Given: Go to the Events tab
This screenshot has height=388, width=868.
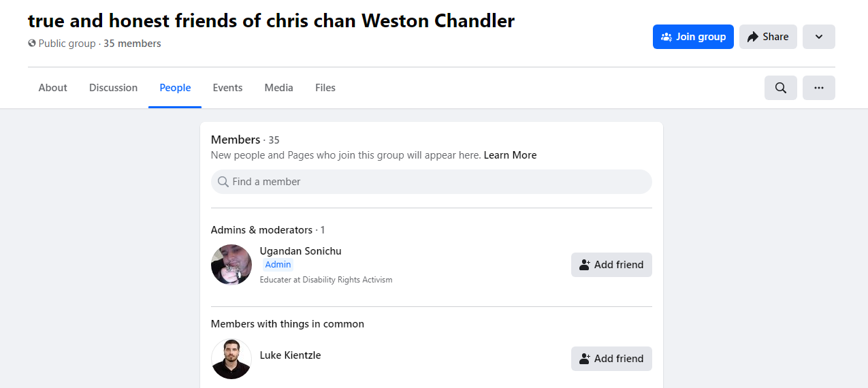Looking at the screenshot, I should (227, 88).
